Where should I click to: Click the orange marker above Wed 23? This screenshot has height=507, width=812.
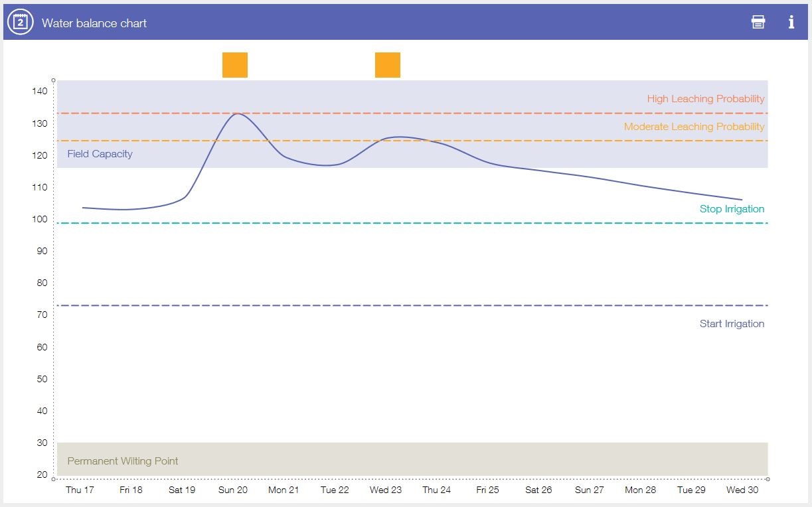tap(387, 65)
